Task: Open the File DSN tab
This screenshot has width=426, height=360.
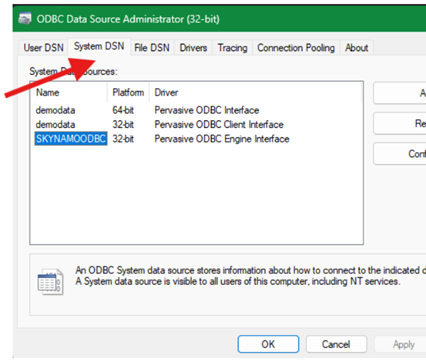Action: pos(152,48)
